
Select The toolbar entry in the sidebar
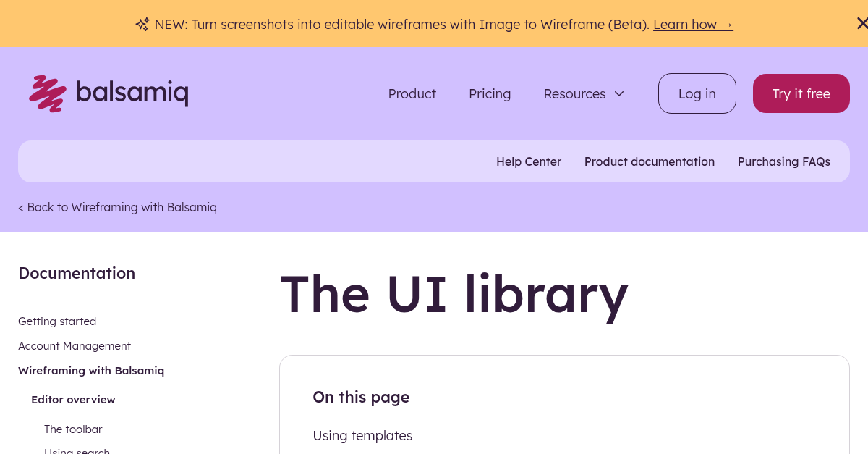click(x=73, y=429)
